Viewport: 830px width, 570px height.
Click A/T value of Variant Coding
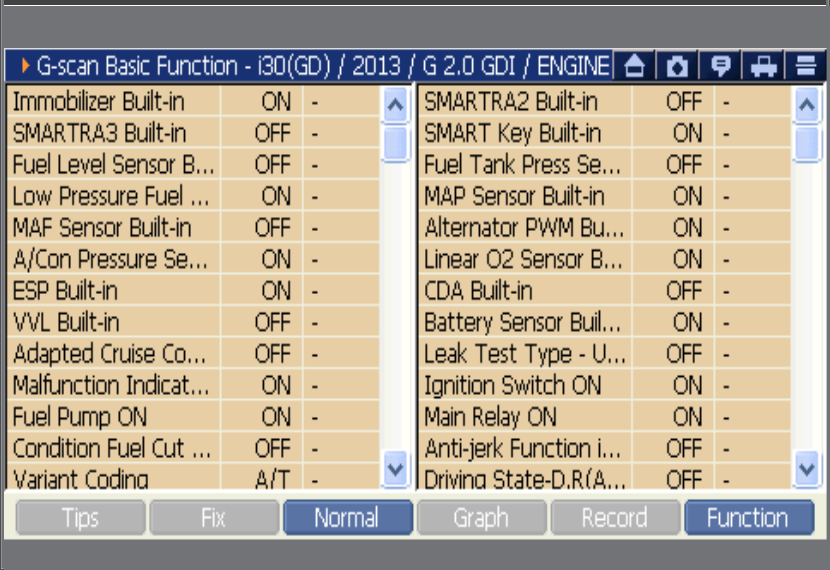(272, 479)
